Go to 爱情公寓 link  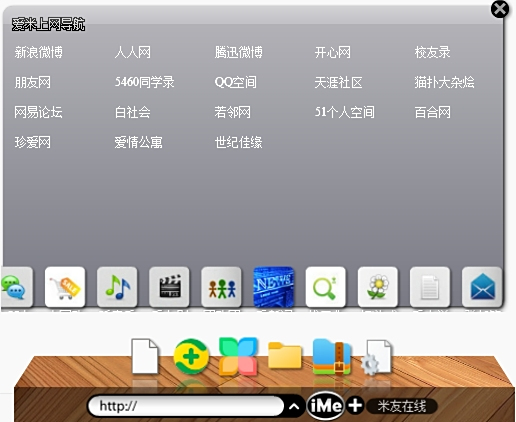pyautogui.click(x=139, y=143)
